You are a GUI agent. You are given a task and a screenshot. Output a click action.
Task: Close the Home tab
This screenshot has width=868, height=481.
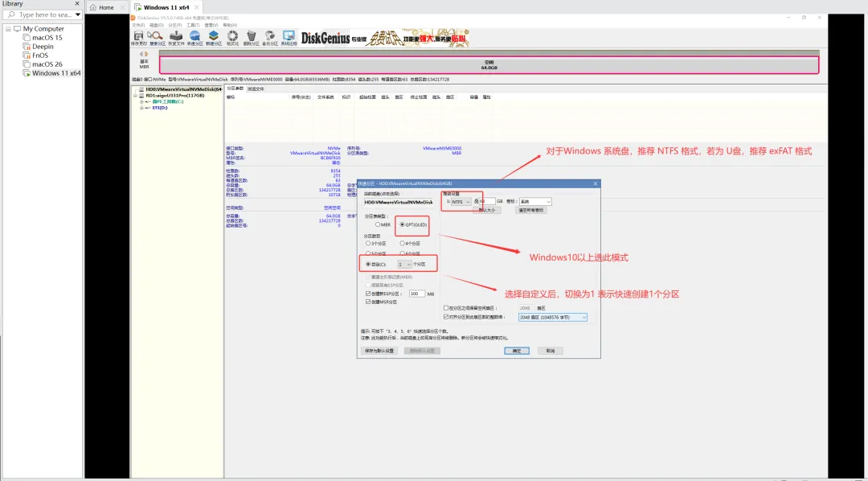tap(122, 8)
